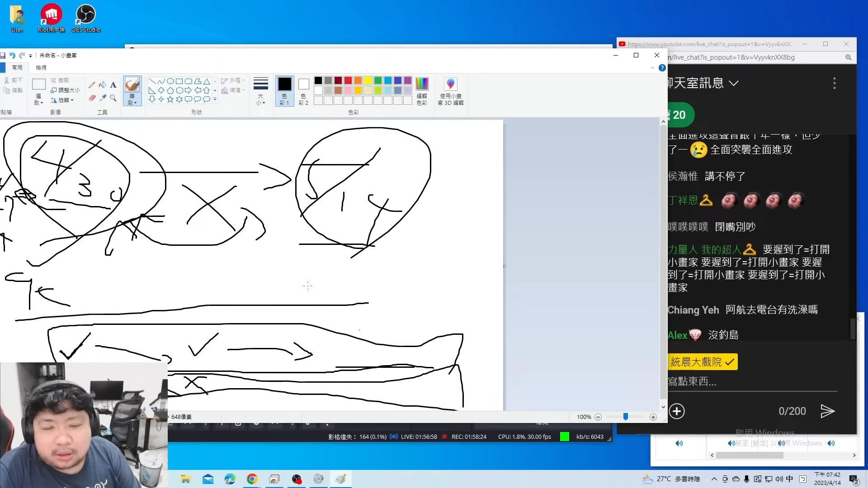Select the Color picker eyedropper tool
The height and width of the screenshot is (488, 868).
103,98
